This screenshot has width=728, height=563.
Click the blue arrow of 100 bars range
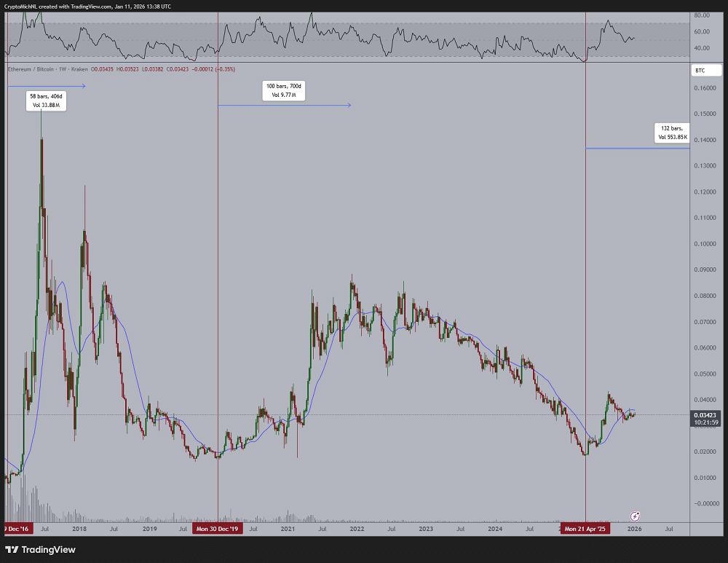point(284,106)
